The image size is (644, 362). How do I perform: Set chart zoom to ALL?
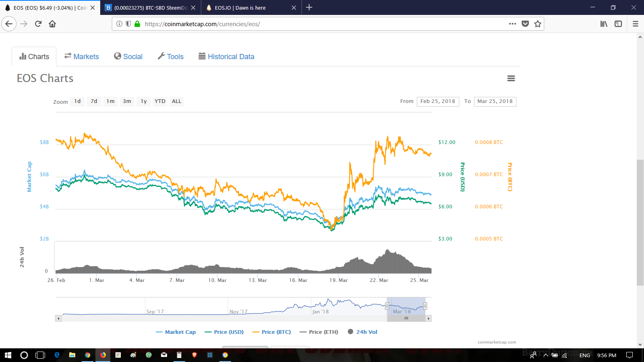tap(177, 101)
